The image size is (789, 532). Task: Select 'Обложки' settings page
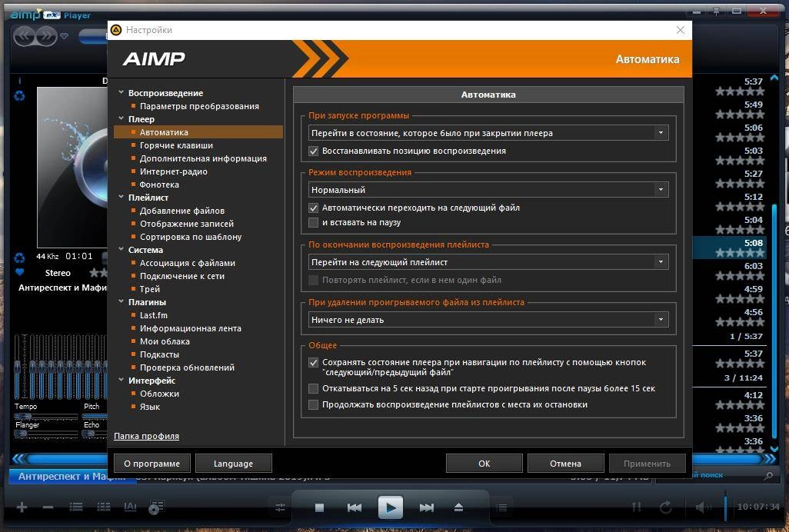[x=159, y=394]
